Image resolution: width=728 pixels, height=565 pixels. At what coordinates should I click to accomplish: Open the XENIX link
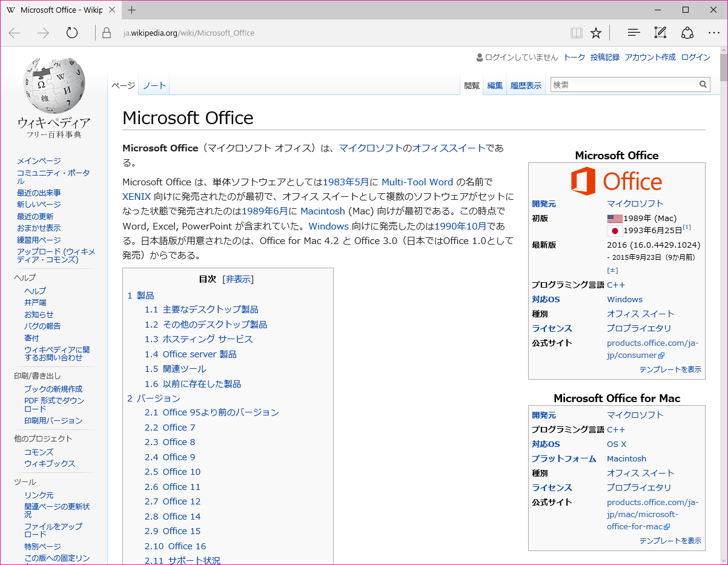pyautogui.click(x=136, y=196)
